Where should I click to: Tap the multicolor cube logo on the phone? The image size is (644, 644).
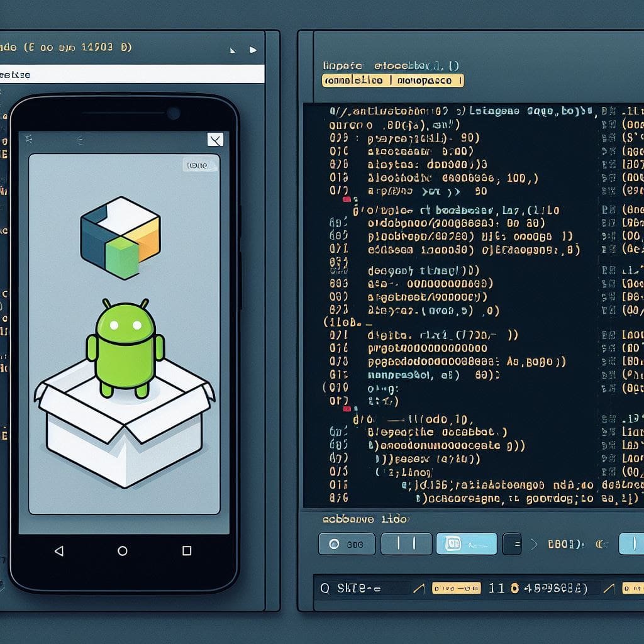(x=120, y=238)
